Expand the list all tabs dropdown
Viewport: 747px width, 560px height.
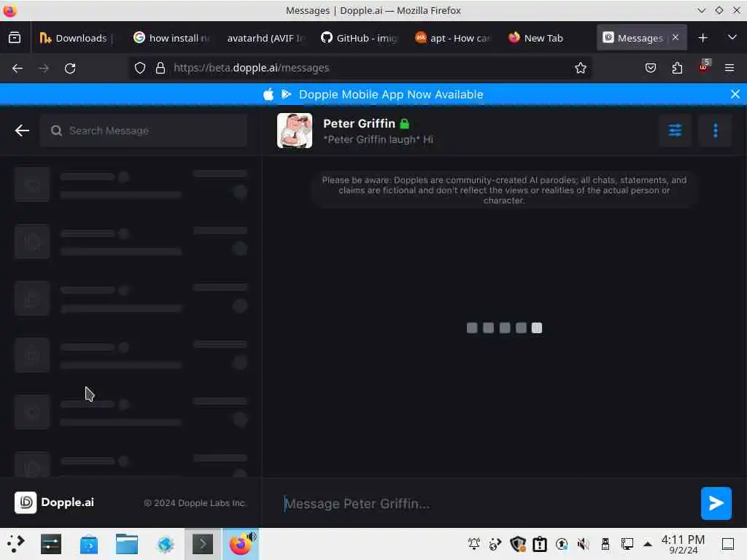(732, 38)
